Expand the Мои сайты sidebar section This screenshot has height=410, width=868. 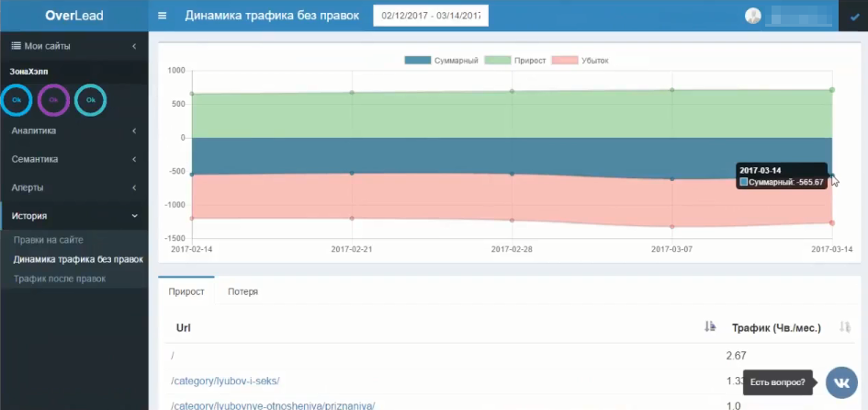tap(74, 47)
